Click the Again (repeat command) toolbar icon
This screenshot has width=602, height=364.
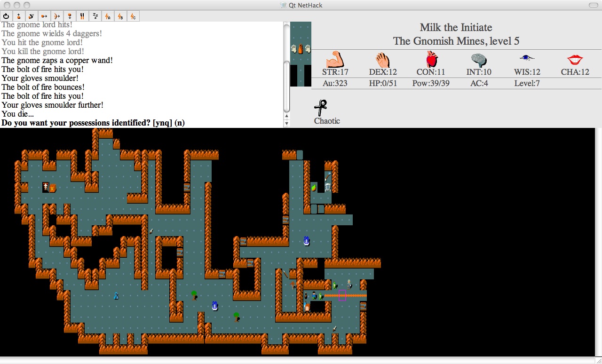tap(7, 16)
